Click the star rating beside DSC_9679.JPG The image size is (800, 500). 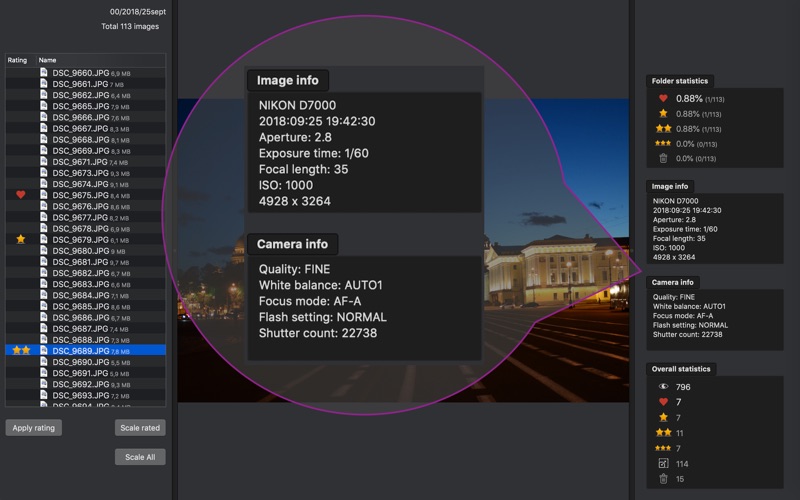[21, 239]
